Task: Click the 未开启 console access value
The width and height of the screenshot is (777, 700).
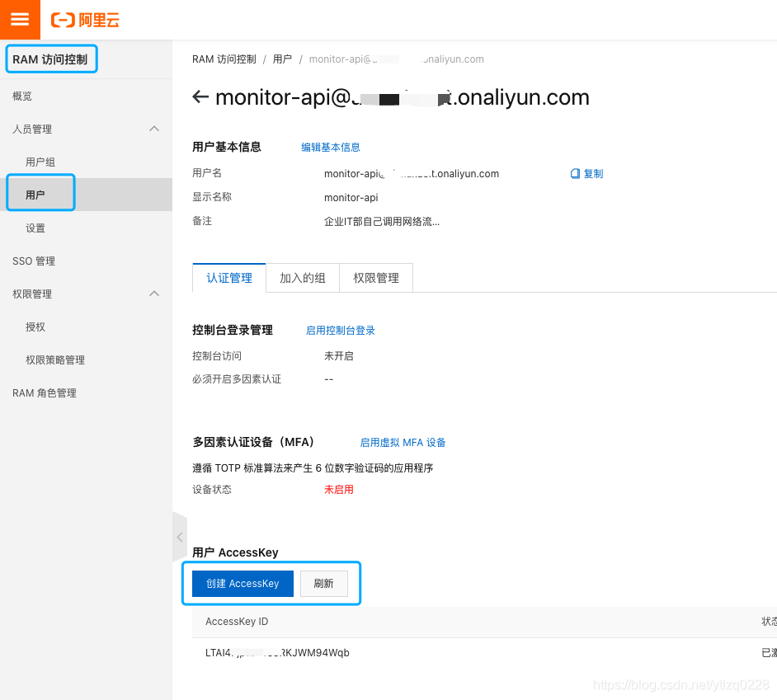Action: pyautogui.click(x=339, y=355)
